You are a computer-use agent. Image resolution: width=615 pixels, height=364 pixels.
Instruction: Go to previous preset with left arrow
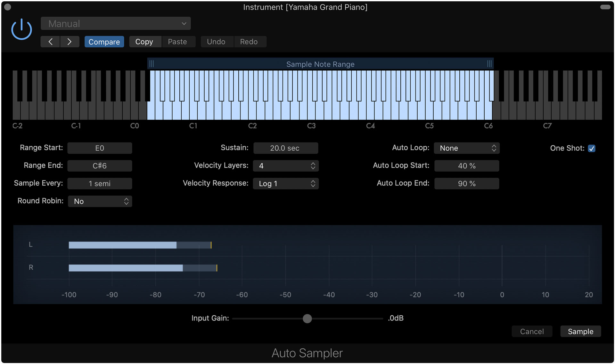point(50,42)
